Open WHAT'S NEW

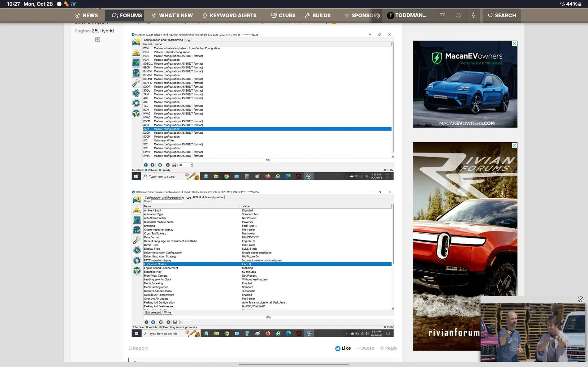(x=172, y=15)
